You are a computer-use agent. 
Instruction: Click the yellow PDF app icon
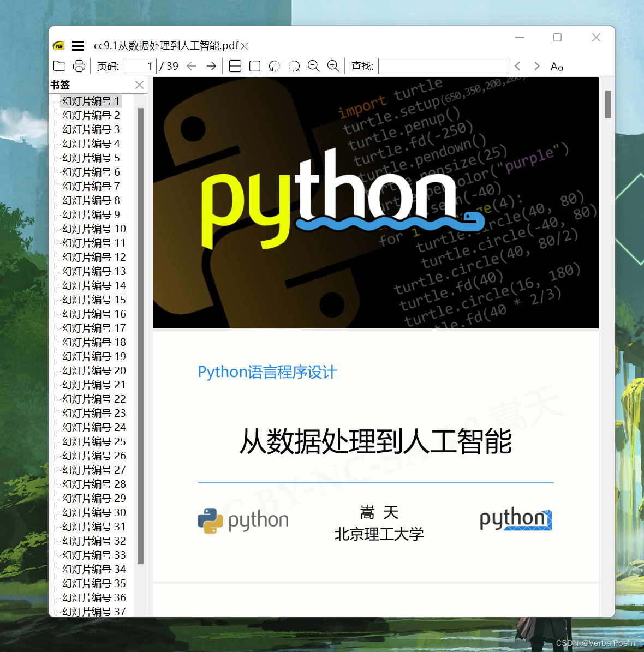point(58,46)
